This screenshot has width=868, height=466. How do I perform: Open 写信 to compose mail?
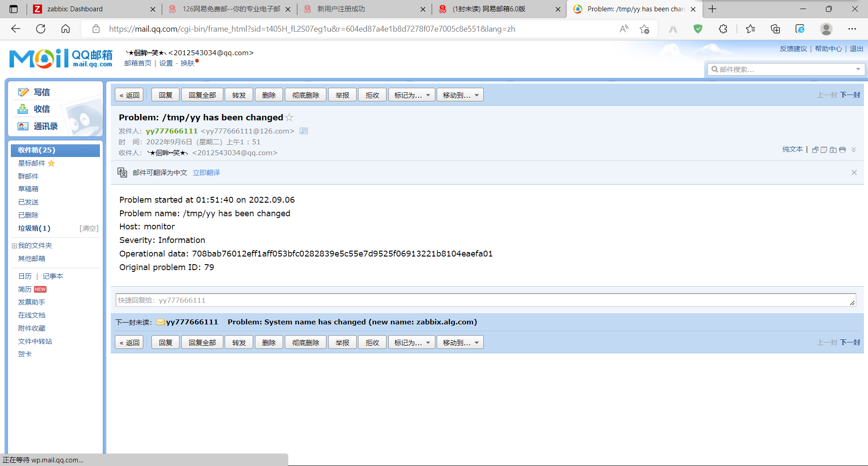pyautogui.click(x=42, y=92)
